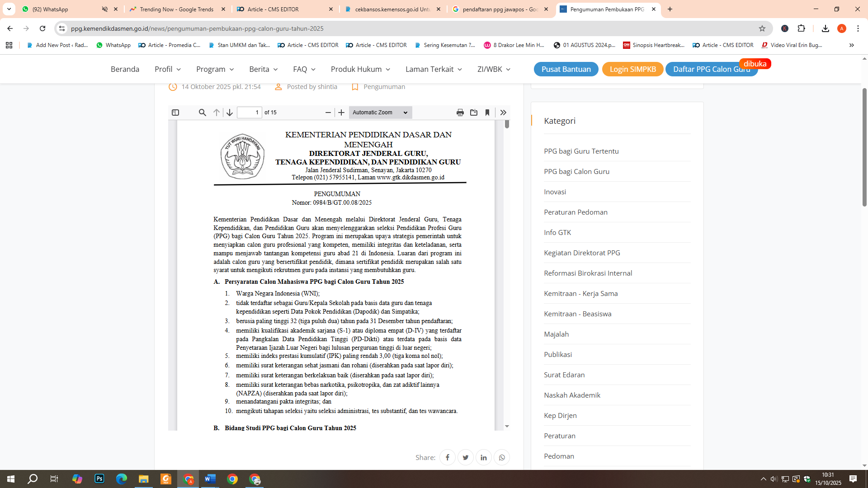Open the PDF file picker icon
Viewport: 868px width, 488px height.
[x=474, y=113]
